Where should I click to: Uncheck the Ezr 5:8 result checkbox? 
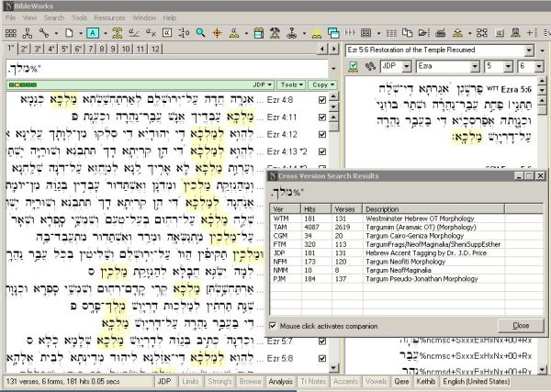click(x=322, y=358)
